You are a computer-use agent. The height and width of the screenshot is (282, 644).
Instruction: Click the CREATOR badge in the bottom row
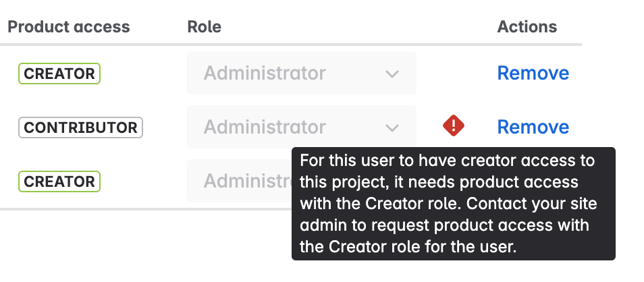(59, 181)
